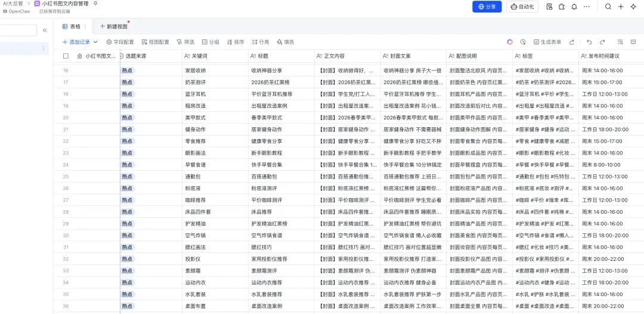Click the plus icon in the top-right corner

click(x=621, y=7)
